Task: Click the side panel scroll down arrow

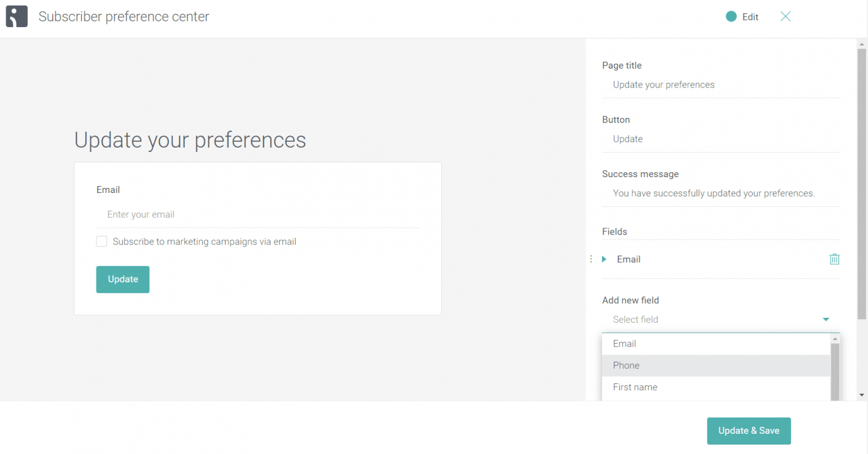Action: [862, 395]
